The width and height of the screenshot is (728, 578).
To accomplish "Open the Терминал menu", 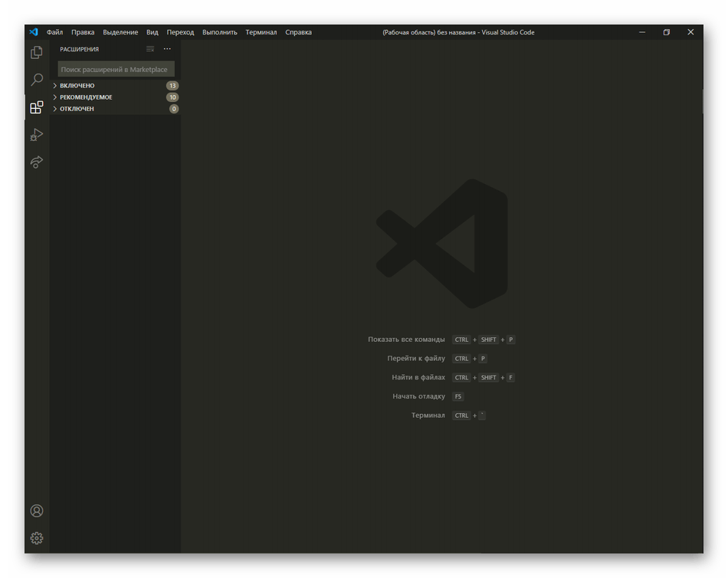I will [x=261, y=32].
